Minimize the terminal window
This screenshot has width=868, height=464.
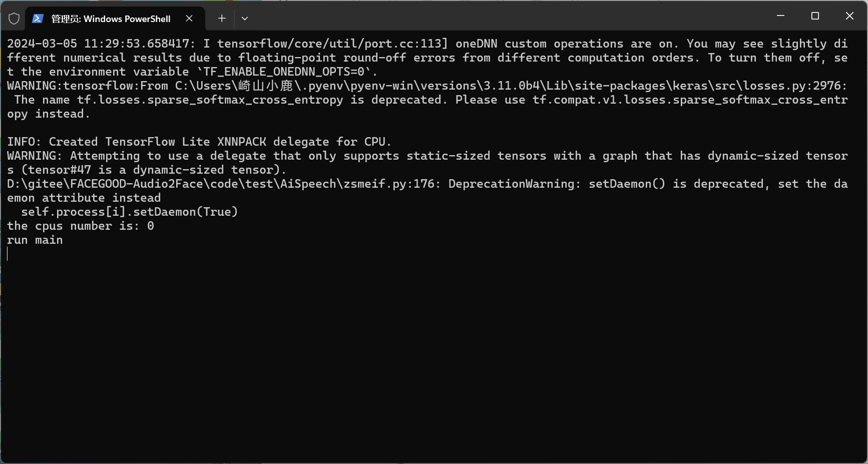click(x=780, y=16)
